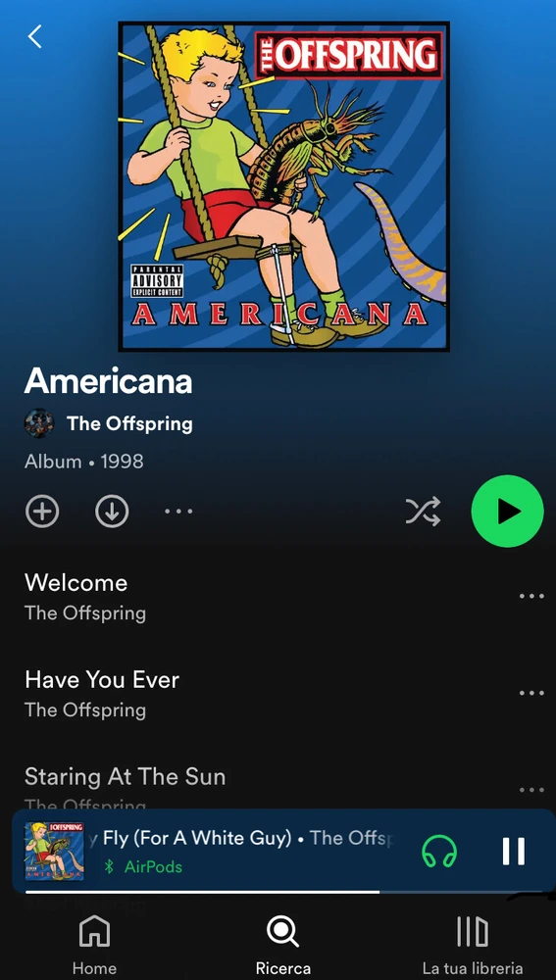Switch to the Home tab
The width and height of the screenshot is (556, 980).
click(x=94, y=944)
